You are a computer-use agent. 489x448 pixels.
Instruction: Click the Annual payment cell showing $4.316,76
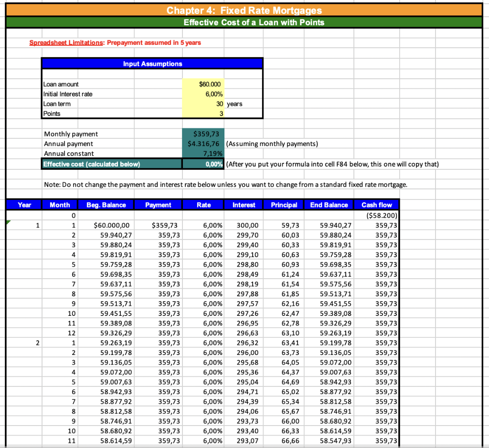202,144
